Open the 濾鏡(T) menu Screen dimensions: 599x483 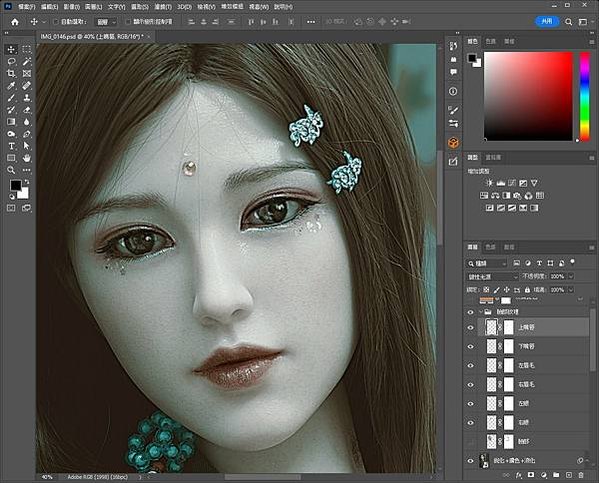[162, 6]
